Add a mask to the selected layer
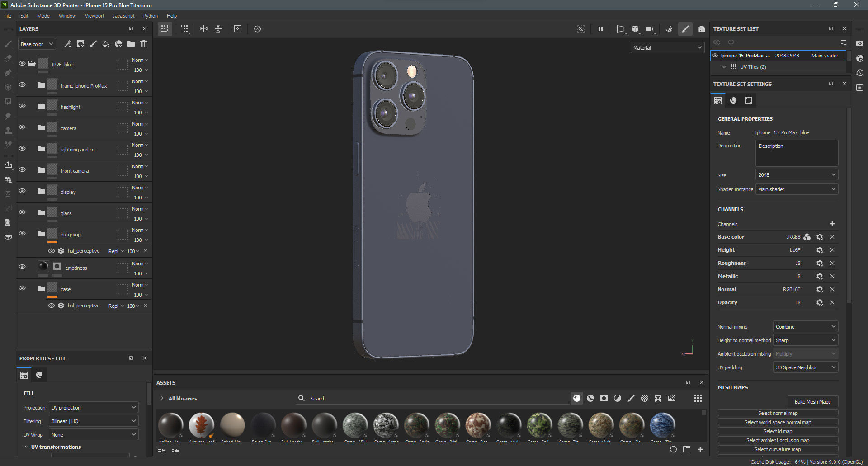Image resolution: width=868 pixels, height=466 pixels. pos(80,44)
